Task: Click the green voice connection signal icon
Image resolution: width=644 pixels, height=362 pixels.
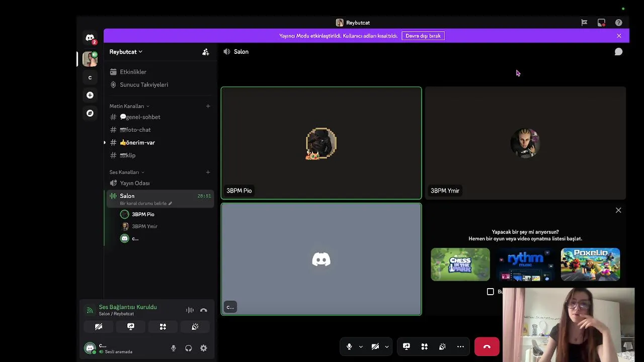Action: (x=90, y=310)
